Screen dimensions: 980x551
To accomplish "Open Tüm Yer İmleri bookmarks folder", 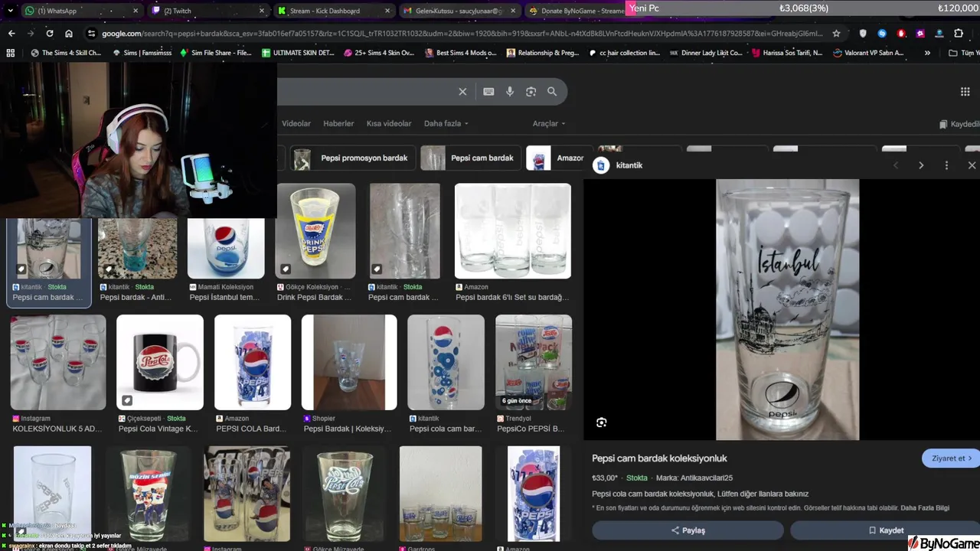I will click(x=963, y=53).
